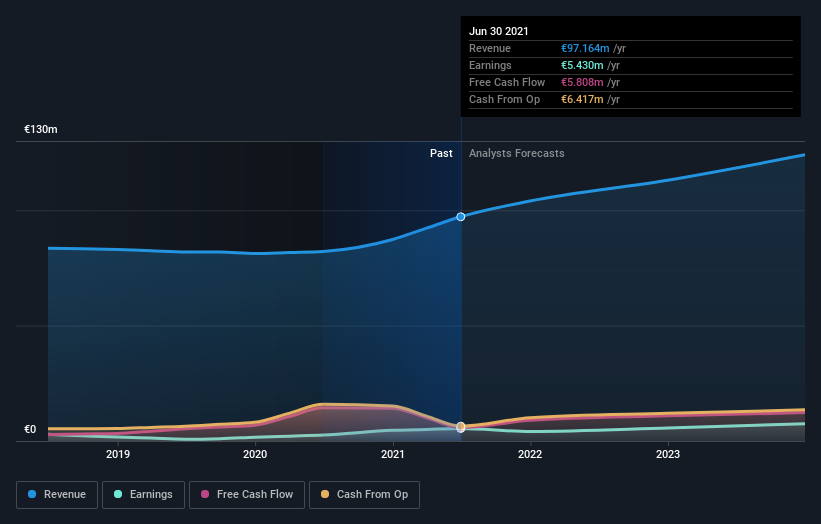Screen dimensions: 821x524
Task: Click the €6.417m cash from op value
Action: (x=582, y=99)
